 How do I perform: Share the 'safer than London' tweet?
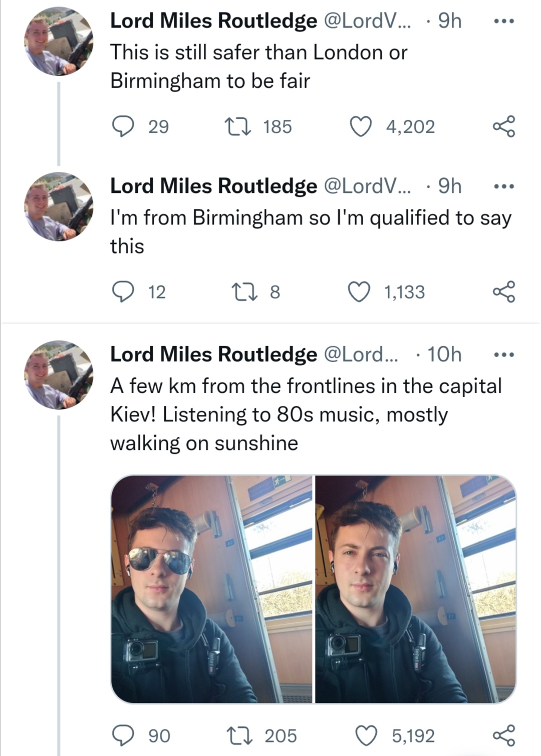[x=503, y=127]
